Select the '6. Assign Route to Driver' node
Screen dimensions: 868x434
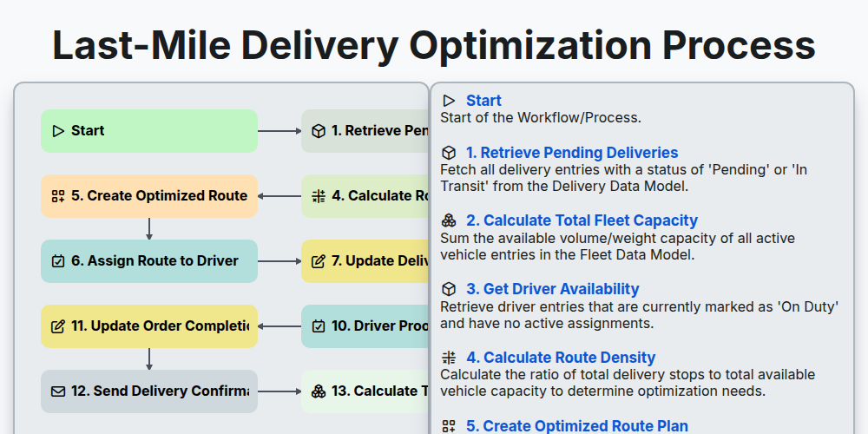click(149, 261)
